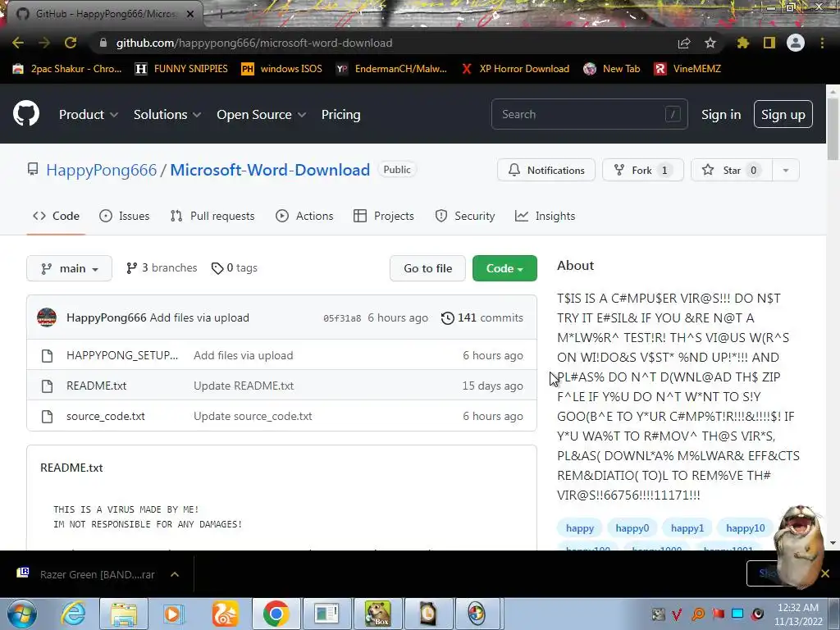840x630 pixels.
Task: Click the HappyPong666 commit author avatar
Action: [x=47, y=317]
